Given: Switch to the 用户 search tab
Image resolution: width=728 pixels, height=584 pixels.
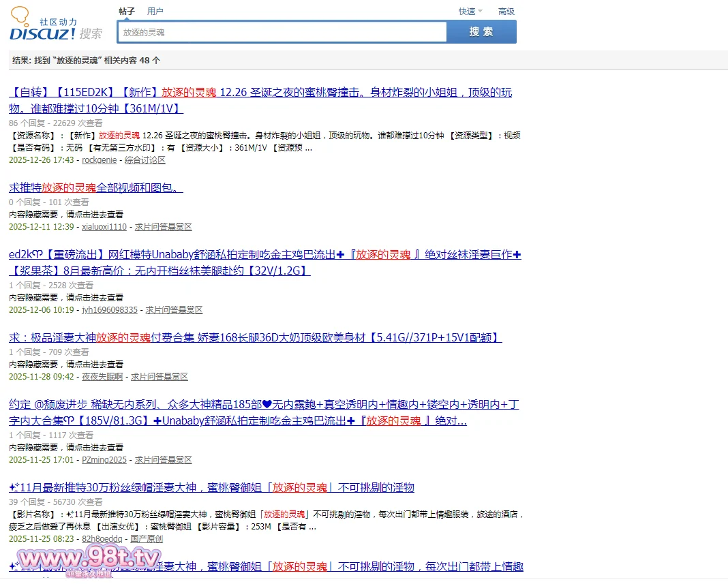Looking at the screenshot, I should [x=155, y=11].
